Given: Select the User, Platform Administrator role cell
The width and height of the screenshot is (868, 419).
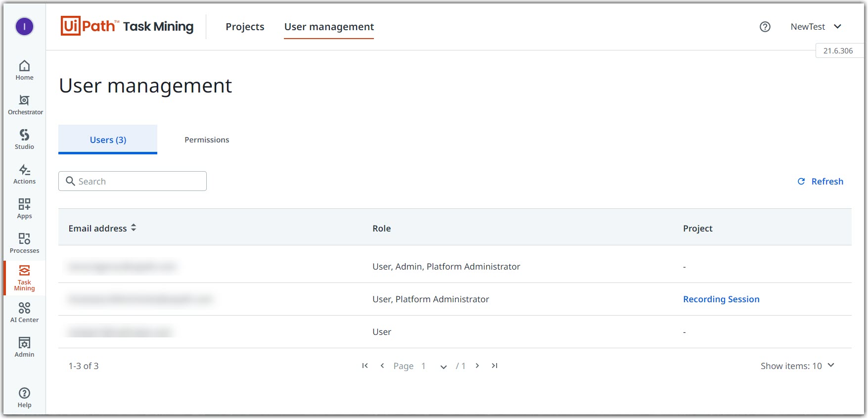Looking at the screenshot, I should coord(430,299).
